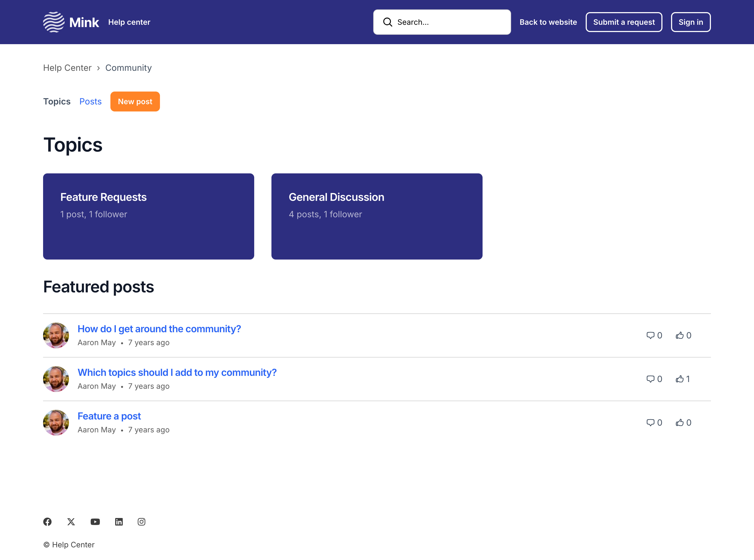Viewport: 754px width, 560px height.
Task: Open the Facebook footer icon
Action: coord(47,522)
